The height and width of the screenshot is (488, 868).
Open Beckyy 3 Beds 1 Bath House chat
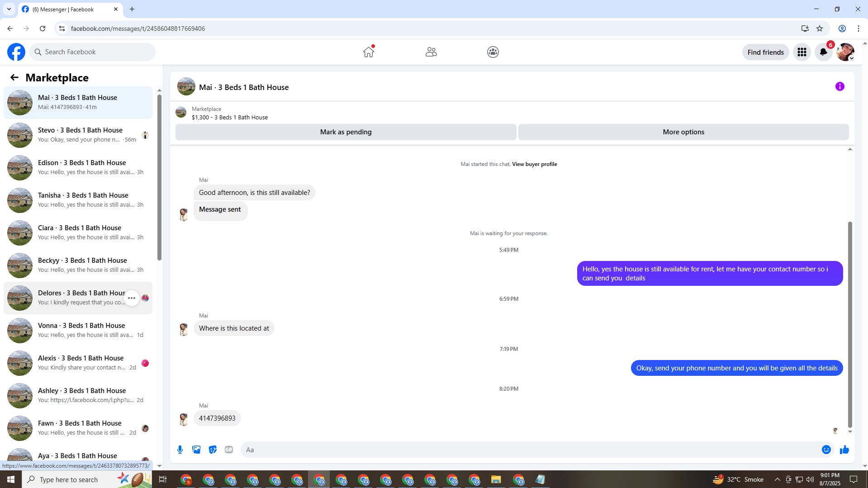(78, 265)
